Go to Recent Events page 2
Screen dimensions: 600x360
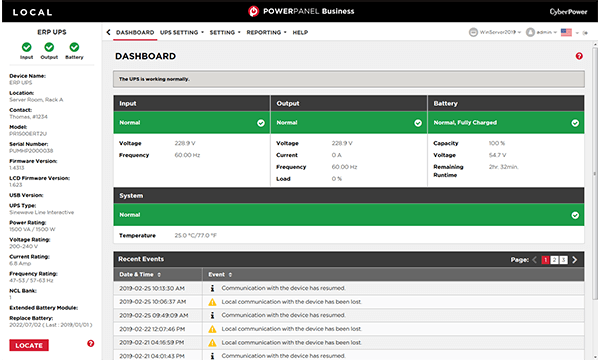coord(554,260)
